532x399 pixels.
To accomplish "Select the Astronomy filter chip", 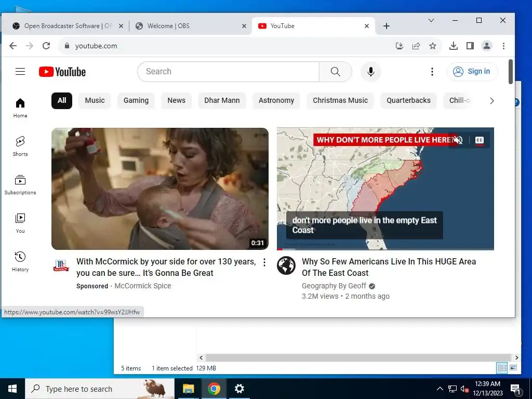I will pos(276,100).
